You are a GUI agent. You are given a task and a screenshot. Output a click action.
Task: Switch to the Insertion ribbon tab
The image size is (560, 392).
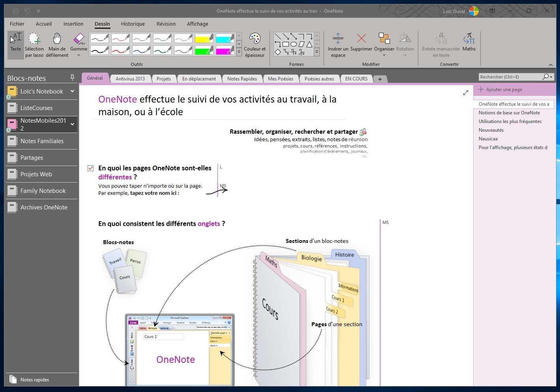click(x=73, y=24)
